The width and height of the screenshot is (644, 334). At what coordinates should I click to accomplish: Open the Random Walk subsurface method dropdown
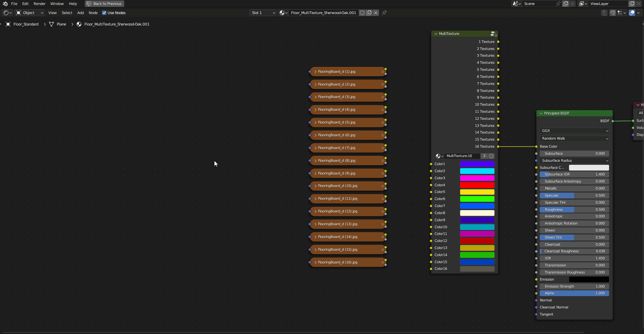click(574, 139)
